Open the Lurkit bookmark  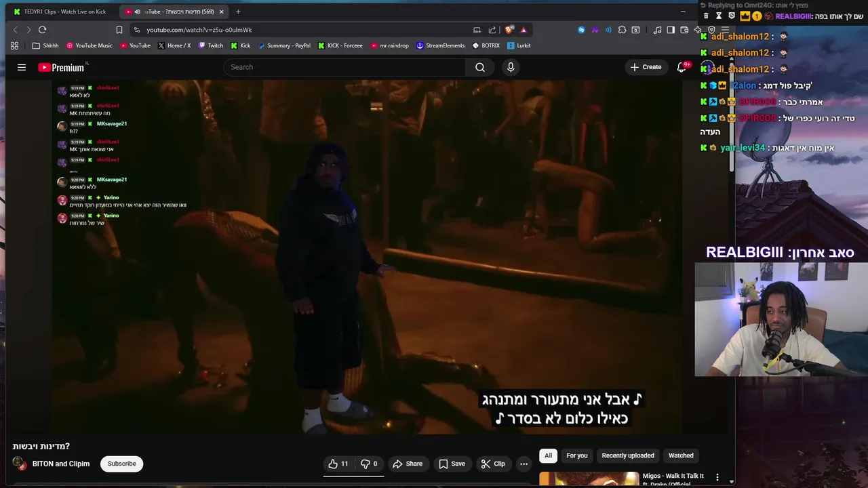pyautogui.click(x=518, y=45)
